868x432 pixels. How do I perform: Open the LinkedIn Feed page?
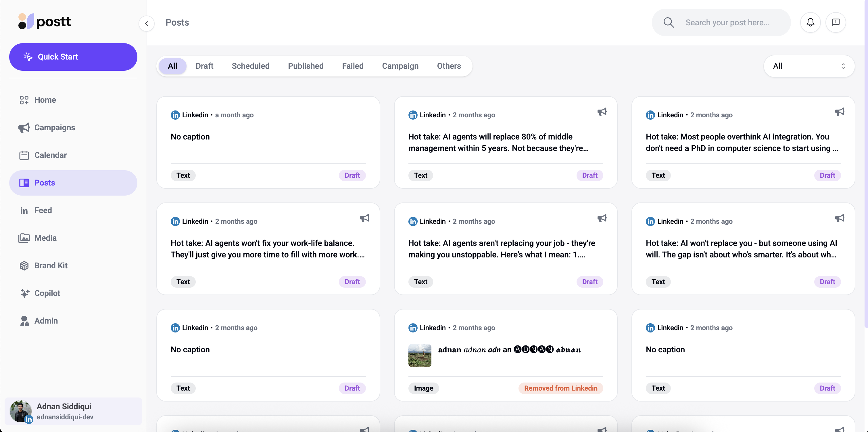[x=43, y=211]
